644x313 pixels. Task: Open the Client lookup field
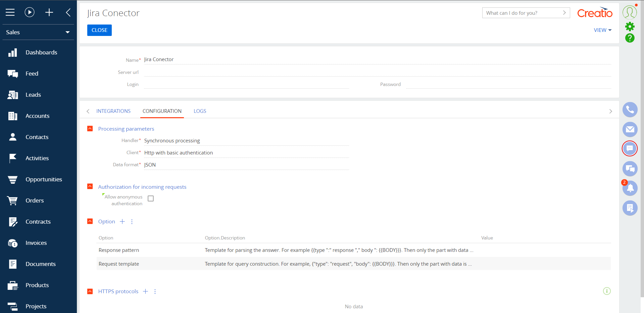point(246,153)
